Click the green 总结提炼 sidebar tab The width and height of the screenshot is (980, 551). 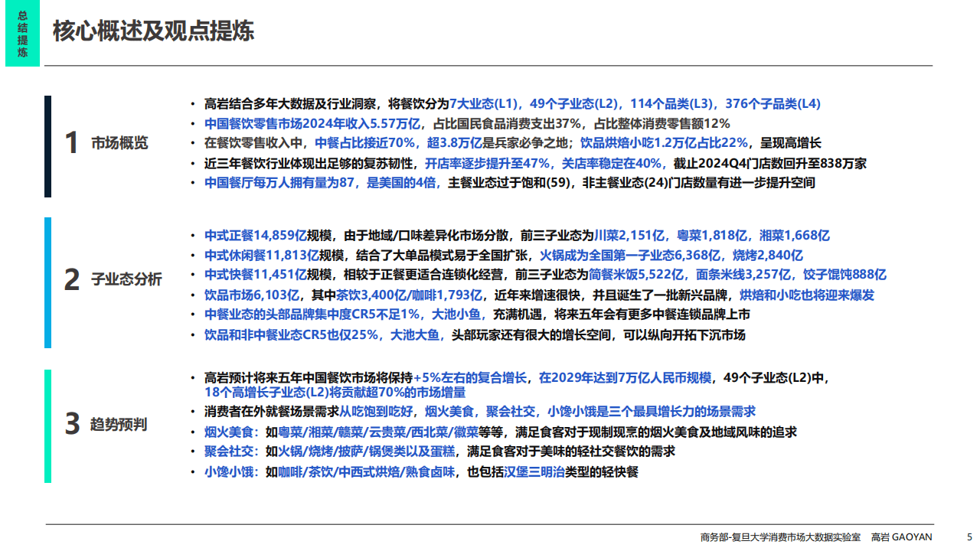pos(21,33)
